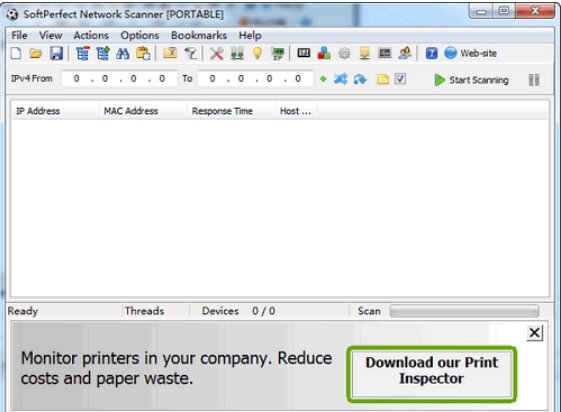Click the funnel filter icon
The width and height of the screenshot is (561, 412).
(191, 54)
